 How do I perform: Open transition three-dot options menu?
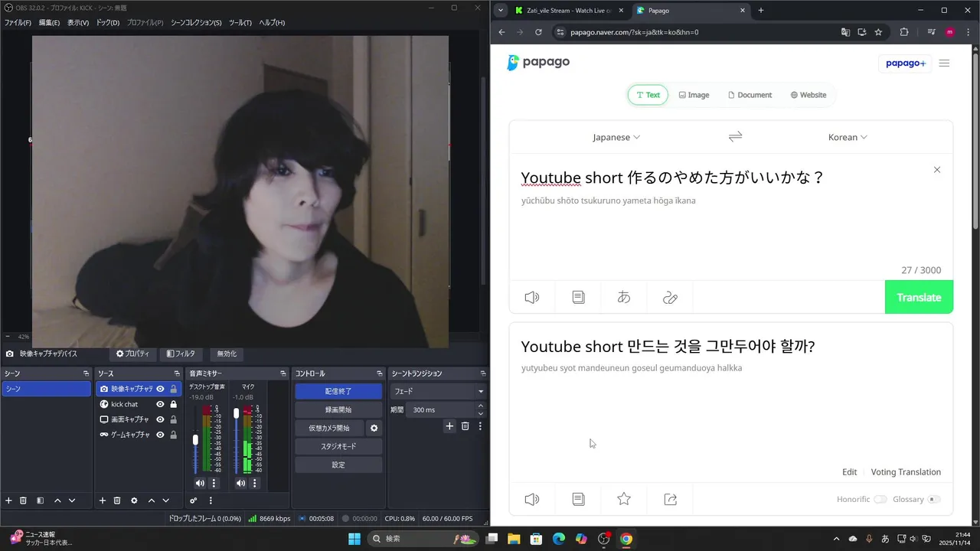[x=480, y=426]
